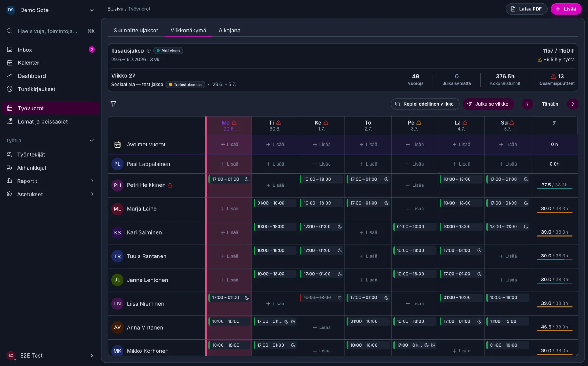Open Työntekijät people icon
The image size is (588, 366).
[10, 155]
